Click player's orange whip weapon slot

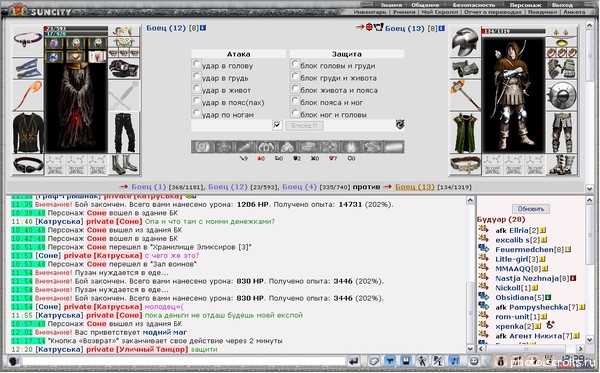28,96
